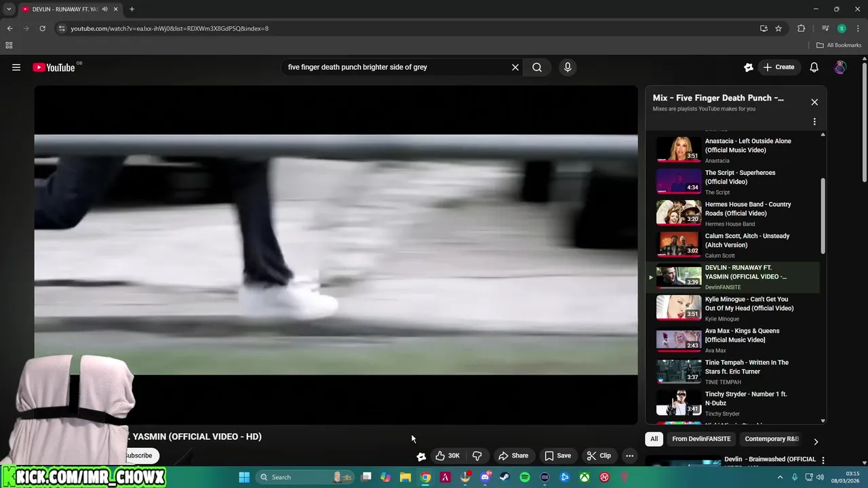
Task: Open the Apps grid in bookmarks bar
Action: click(x=9, y=45)
